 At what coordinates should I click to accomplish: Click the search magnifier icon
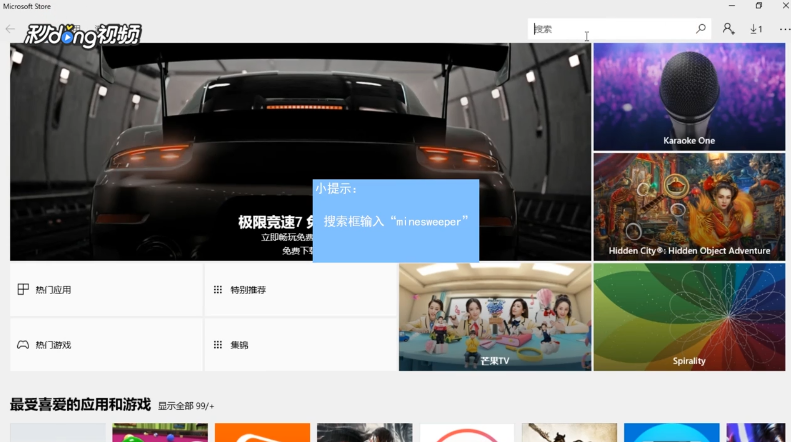(701, 29)
